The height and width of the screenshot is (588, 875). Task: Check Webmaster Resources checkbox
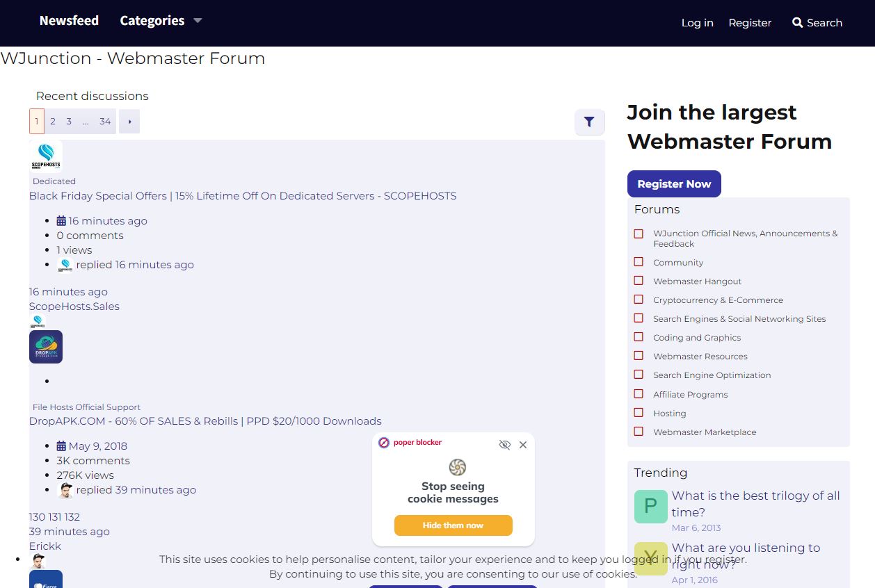639,356
